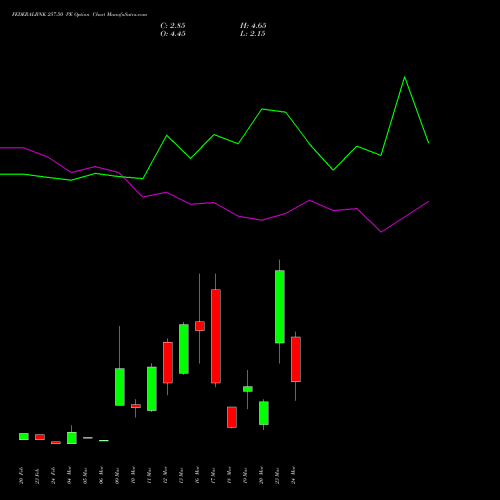The height and width of the screenshot is (500, 500).
Task: Select the green candlestick for 20 Mar
Action: (264, 413)
